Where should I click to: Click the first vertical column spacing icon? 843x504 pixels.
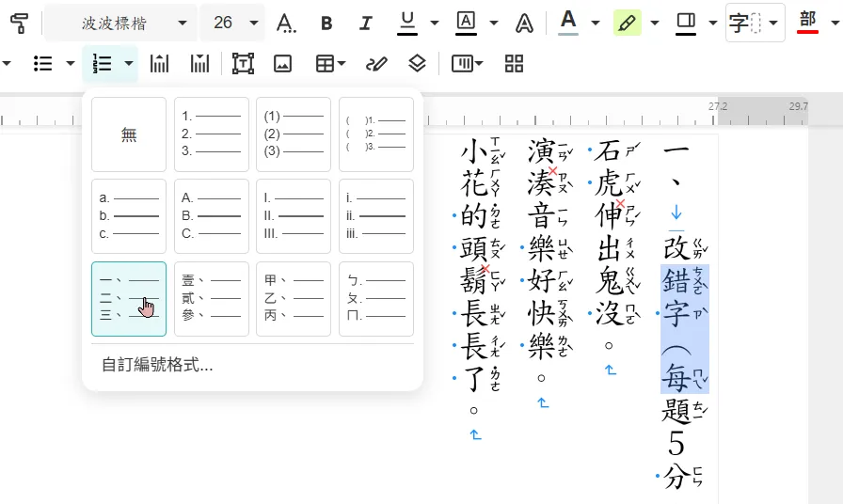(159, 63)
